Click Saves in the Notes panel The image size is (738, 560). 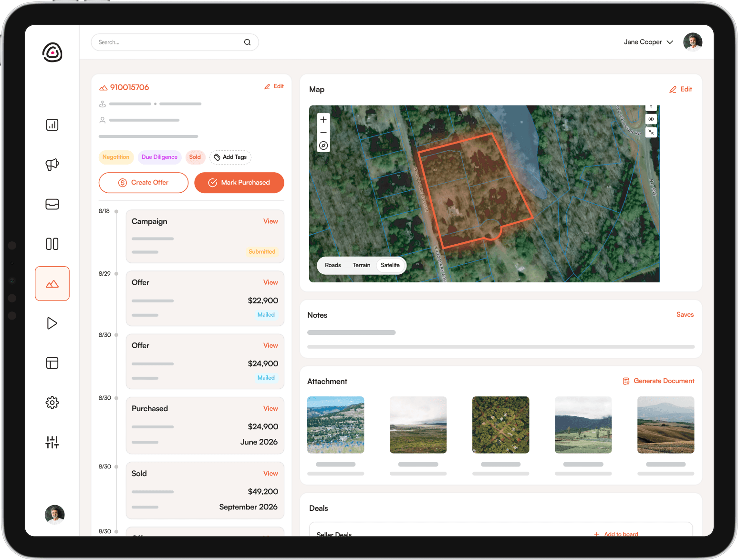click(x=685, y=315)
